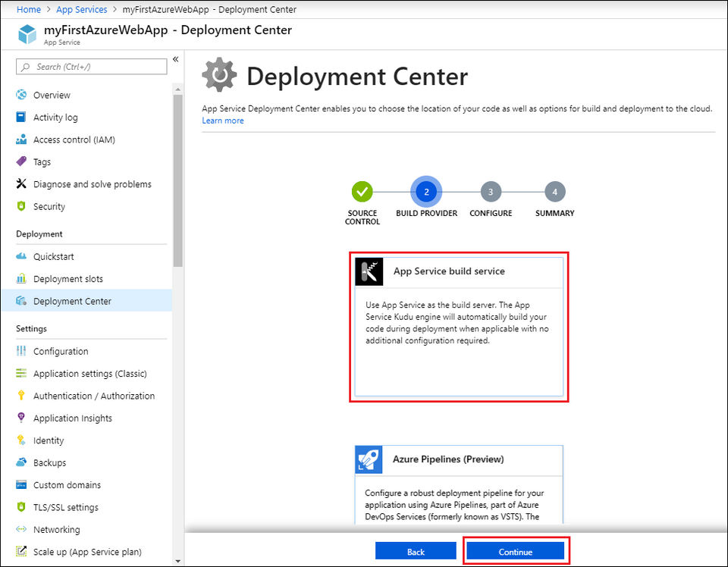Click step 2 Build Provider circle
This screenshot has height=567, width=728.
coord(426,192)
